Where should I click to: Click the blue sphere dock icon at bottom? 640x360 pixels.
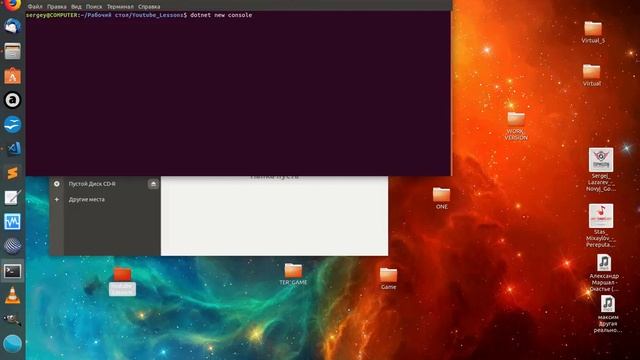click(x=12, y=344)
